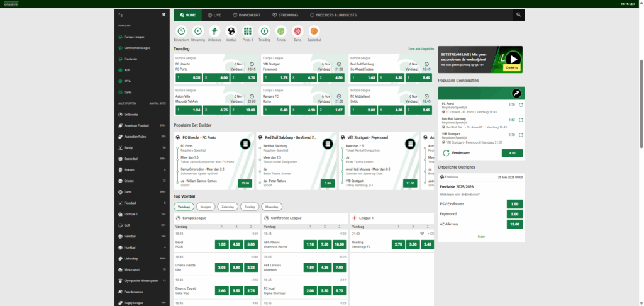Open FREE BETS & UNIBOOSTS tab
Viewport: 644px width, 306px height.
pos(333,15)
